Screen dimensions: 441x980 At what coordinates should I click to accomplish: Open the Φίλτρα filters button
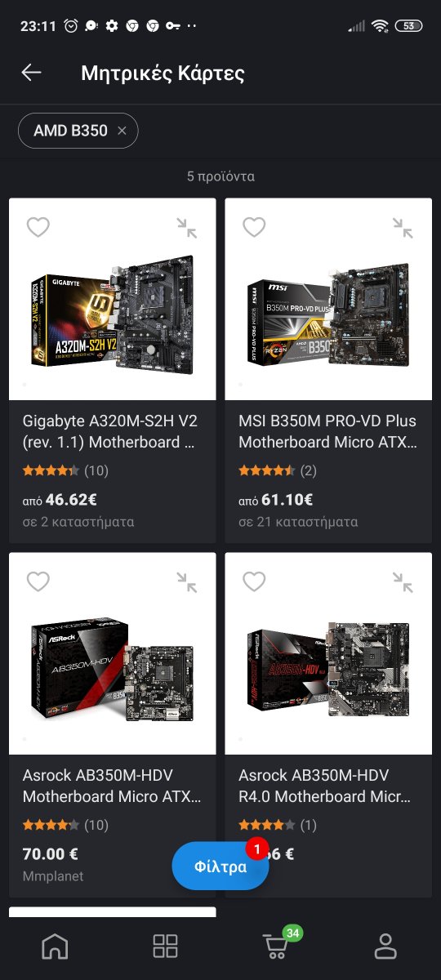pyautogui.click(x=220, y=866)
